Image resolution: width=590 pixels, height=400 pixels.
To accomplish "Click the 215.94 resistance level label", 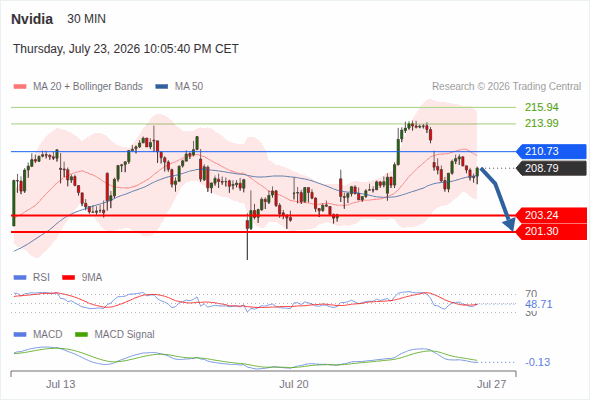I will click(x=541, y=107).
